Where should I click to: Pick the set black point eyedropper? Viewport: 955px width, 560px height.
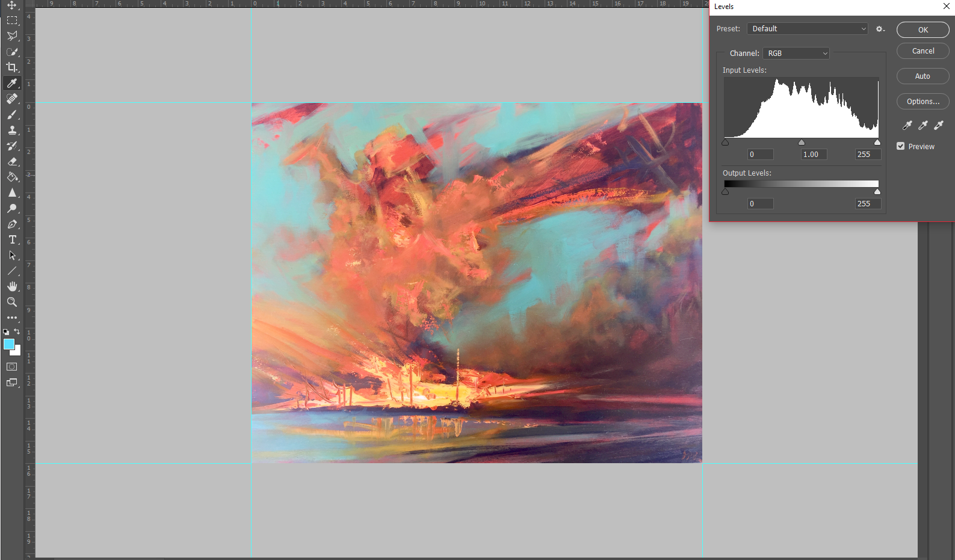pos(907,125)
